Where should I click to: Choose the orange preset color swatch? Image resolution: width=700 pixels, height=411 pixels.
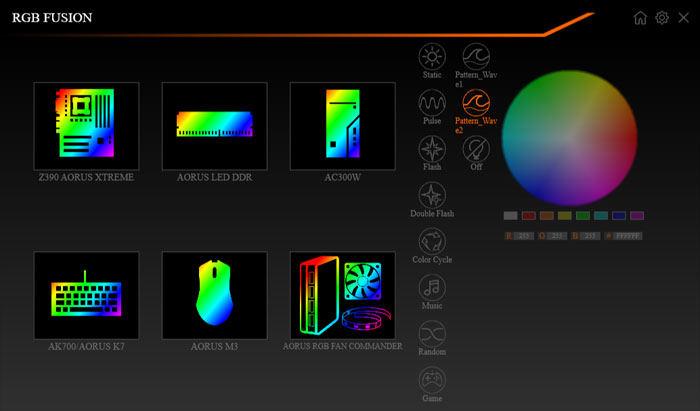(546, 216)
